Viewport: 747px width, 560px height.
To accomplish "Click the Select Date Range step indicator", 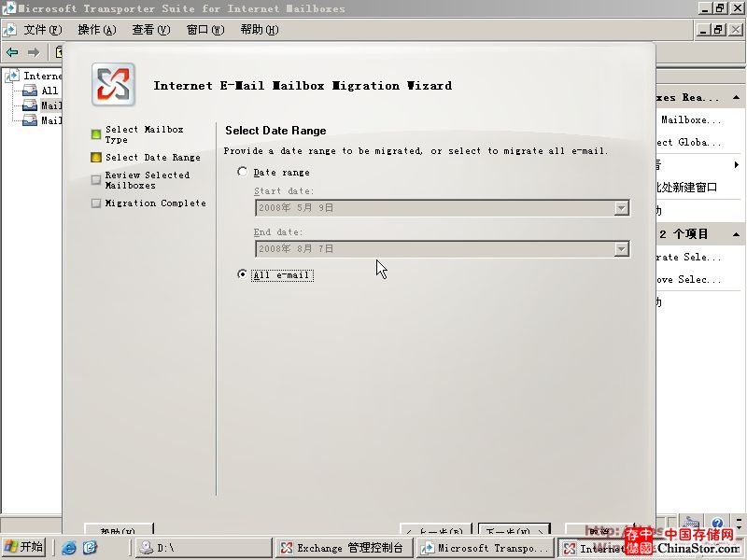I will click(x=96, y=157).
